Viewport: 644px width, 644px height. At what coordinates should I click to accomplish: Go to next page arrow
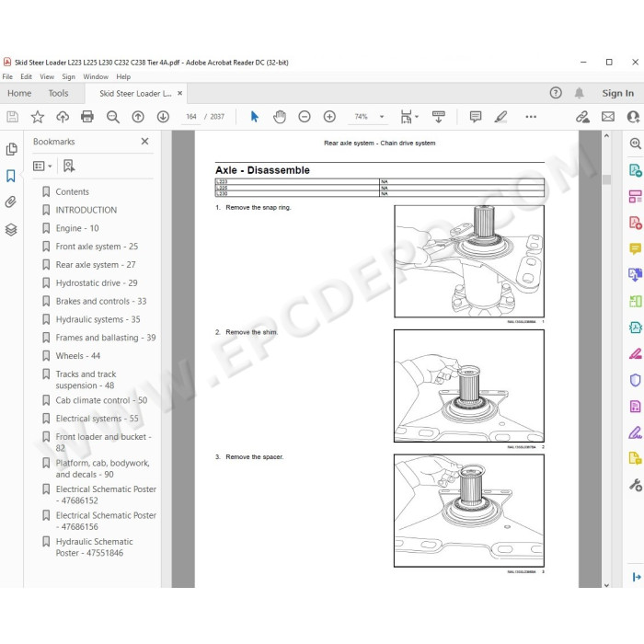(163, 117)
